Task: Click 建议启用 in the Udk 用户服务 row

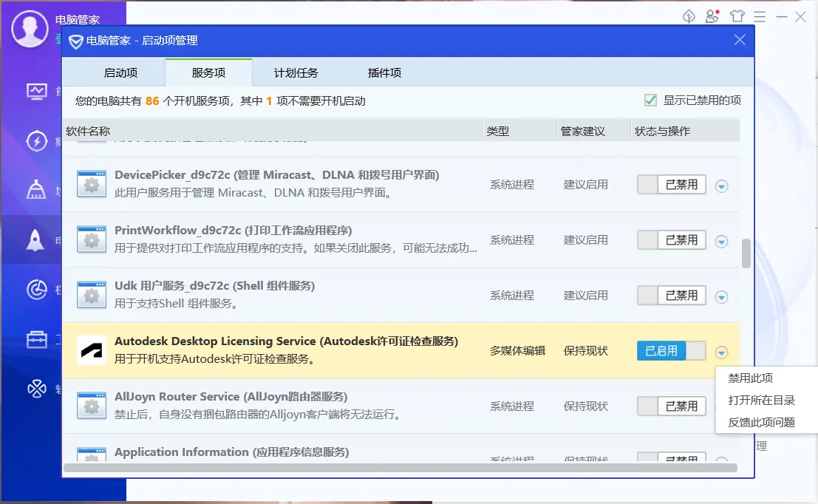Action: pos(585,296)
